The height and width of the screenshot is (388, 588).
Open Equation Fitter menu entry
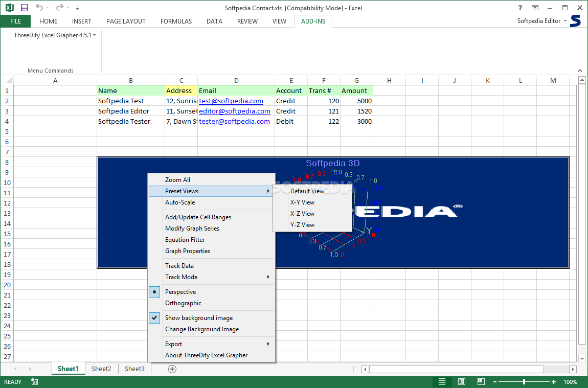coord(212,240)
